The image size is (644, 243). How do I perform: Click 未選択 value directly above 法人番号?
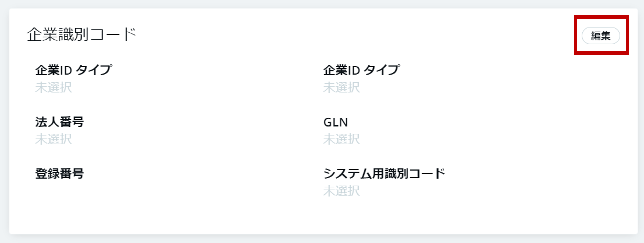[x=53, y=87]
